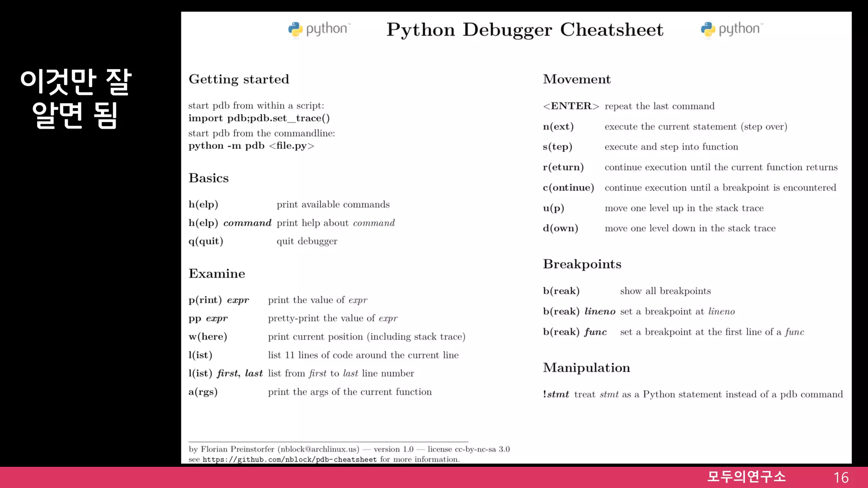Click the Movement section heading
This screenshot has height=488, width=868.
coord(577,79)
